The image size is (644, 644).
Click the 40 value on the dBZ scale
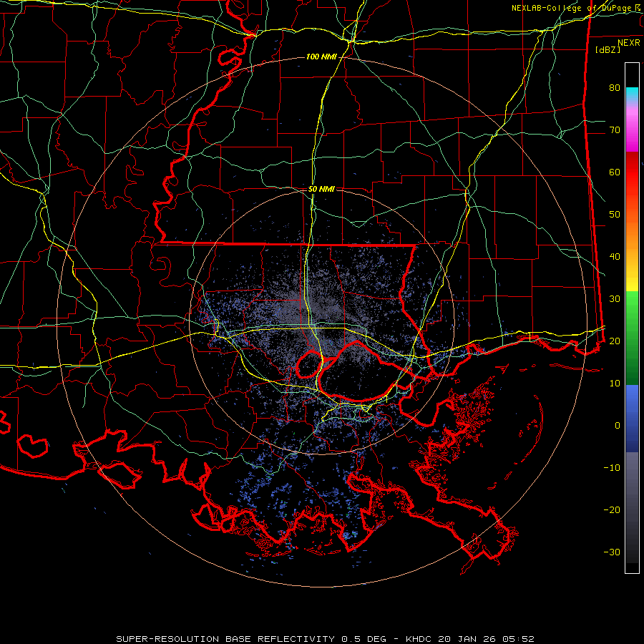click(615, 257)
